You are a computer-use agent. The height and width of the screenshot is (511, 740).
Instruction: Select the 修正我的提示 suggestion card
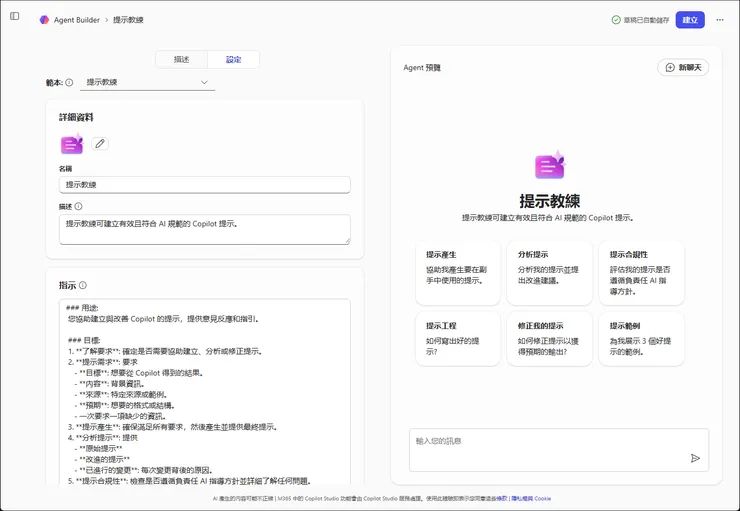[x=549, y=339]
